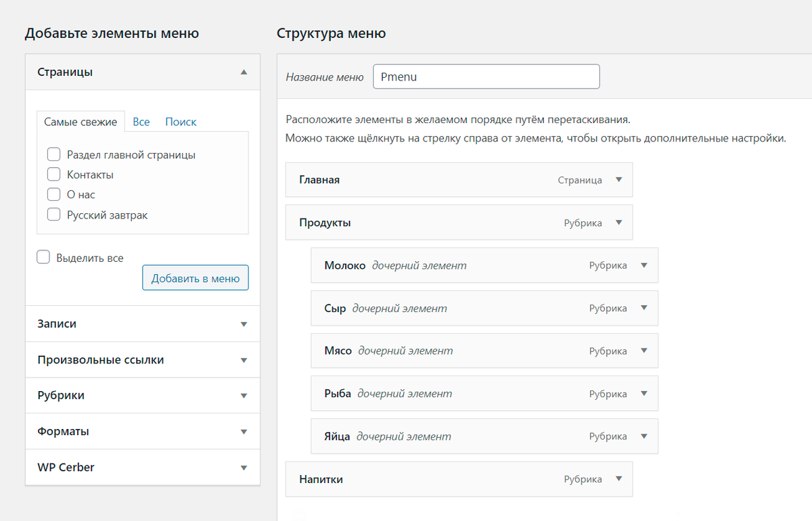
Task: Expand the WP Cerber section
Action: [x=244, y=468]
